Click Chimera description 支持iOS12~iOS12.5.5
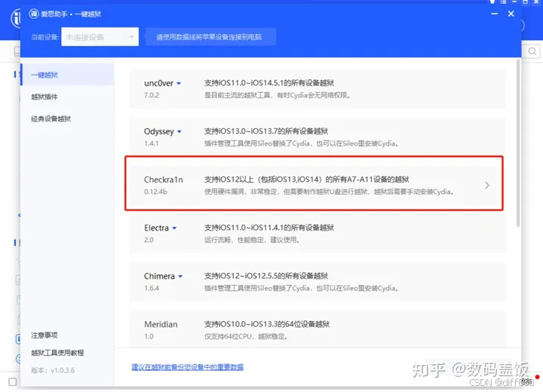This screenshot has height=392, width=543. 266,276
